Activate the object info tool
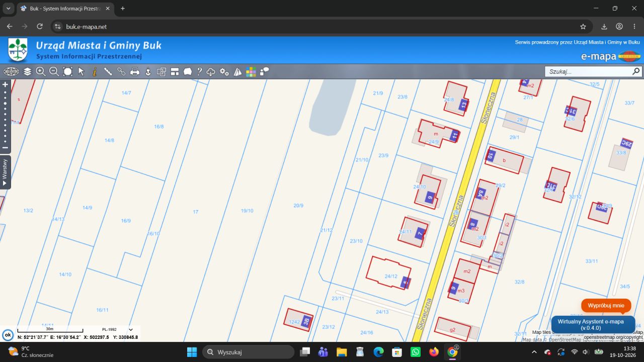 [95, 72]
